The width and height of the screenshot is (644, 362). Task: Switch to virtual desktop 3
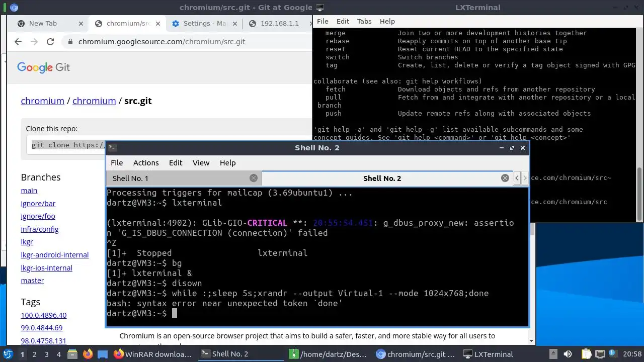pos(47,354)
